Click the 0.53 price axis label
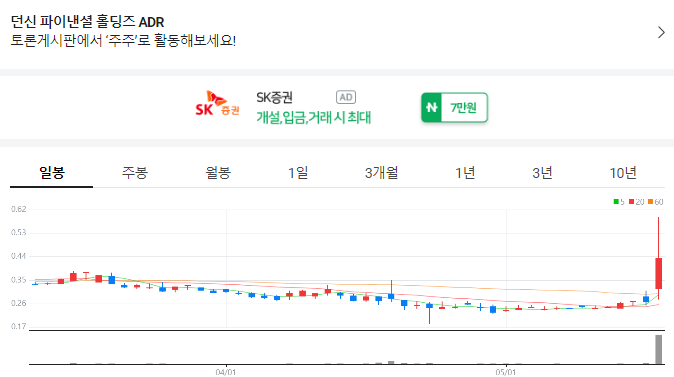This screenshot has width=674, height=377. pos(18,233)
